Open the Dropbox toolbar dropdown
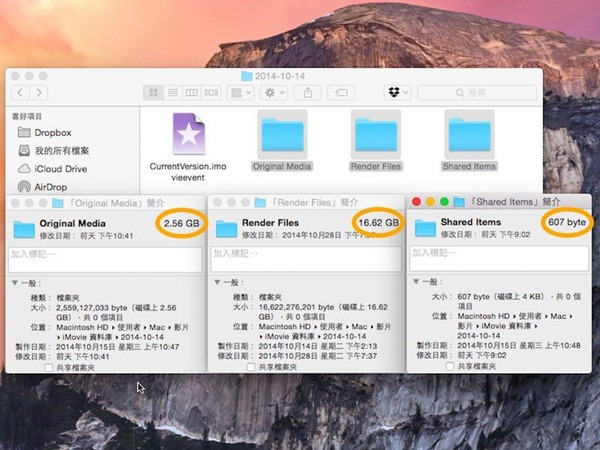 click(397, 92)
